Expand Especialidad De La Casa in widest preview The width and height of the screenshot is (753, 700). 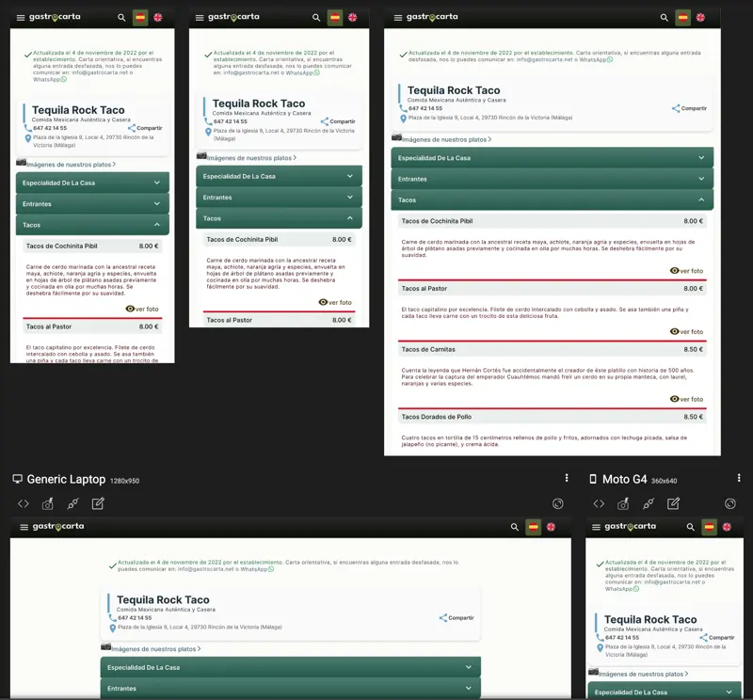[x=553, y=158]
